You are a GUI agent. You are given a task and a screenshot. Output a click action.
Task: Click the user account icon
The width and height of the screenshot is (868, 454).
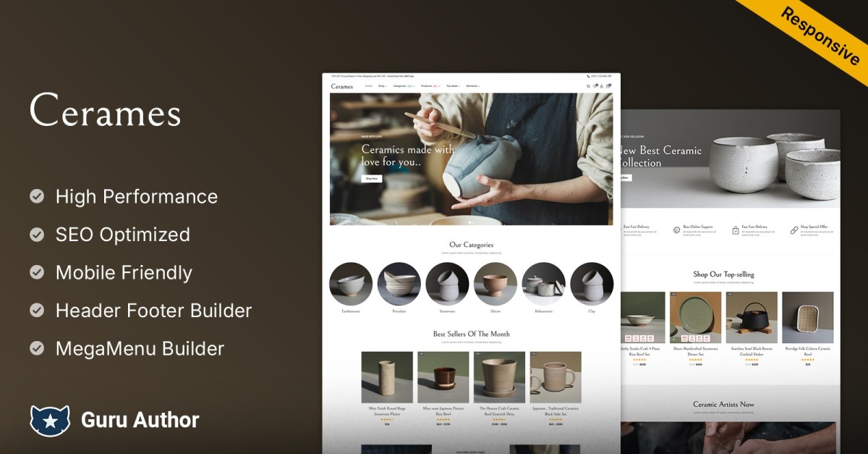point(601,86)
